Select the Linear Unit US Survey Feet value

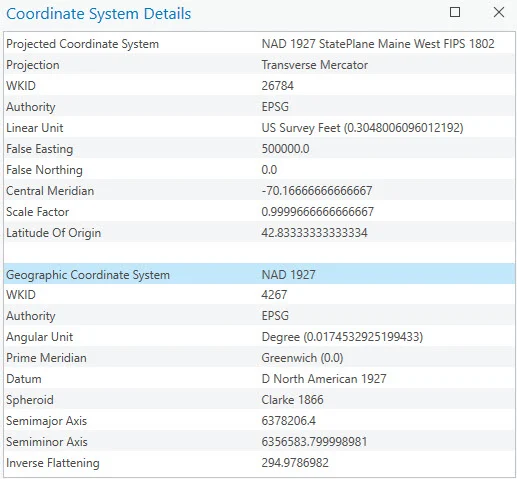(362, 128)
